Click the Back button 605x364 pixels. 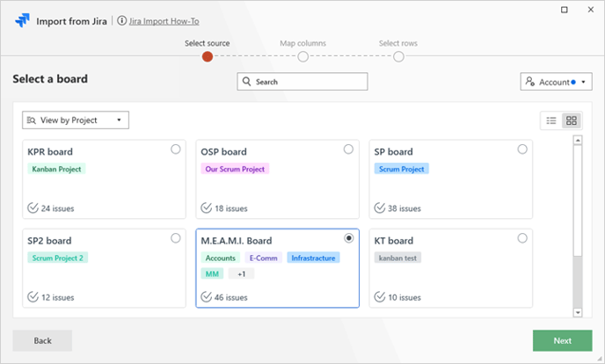[x=42, y=340]
